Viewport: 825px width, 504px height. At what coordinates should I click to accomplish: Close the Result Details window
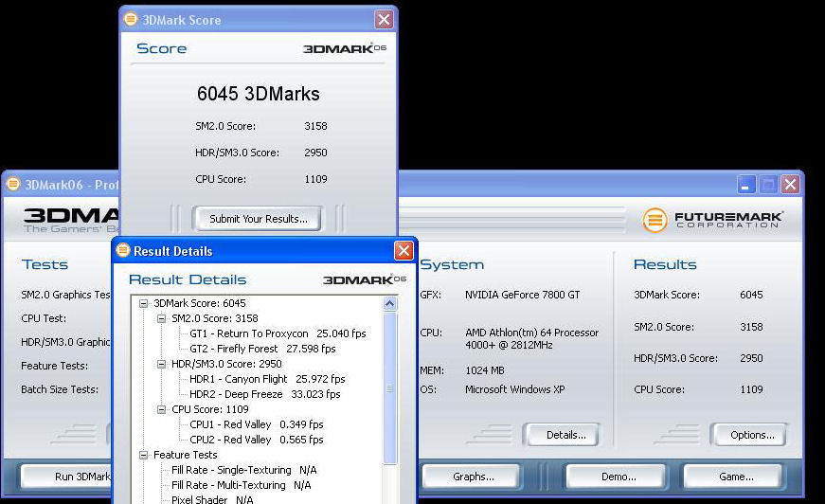click(x=404, y=250)
